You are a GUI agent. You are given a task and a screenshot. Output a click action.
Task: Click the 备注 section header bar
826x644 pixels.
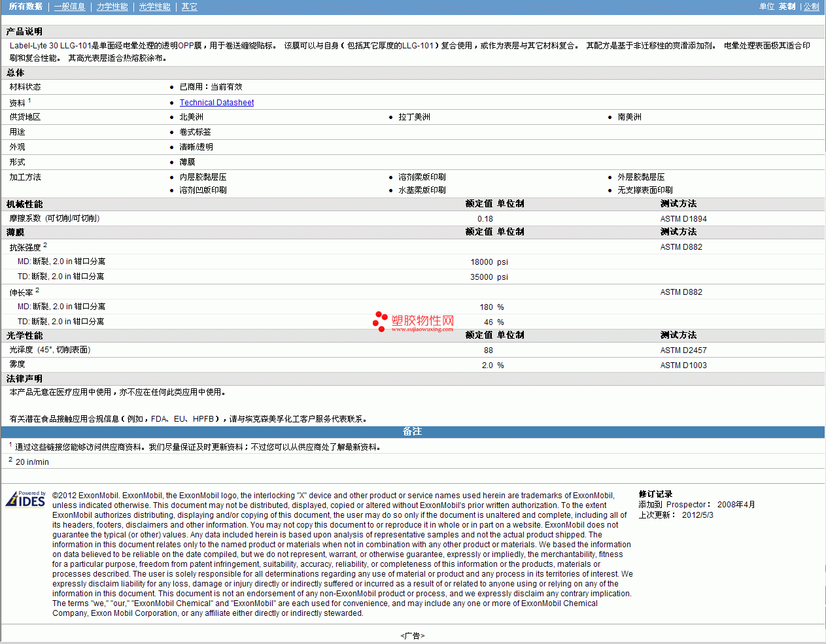coord(413,432)
